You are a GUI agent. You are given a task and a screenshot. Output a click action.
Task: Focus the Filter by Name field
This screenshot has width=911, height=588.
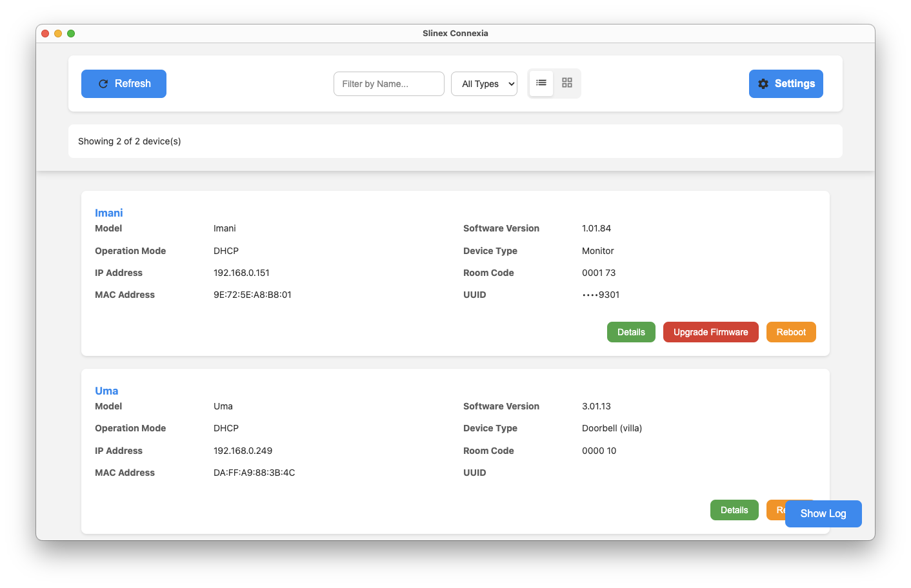[x=389, y=84]
